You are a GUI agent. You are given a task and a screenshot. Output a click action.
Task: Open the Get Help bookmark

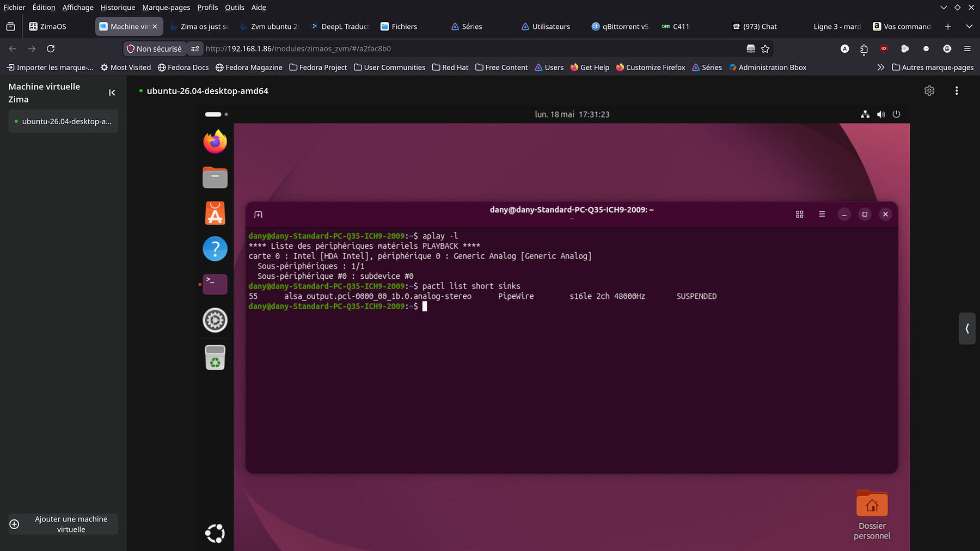[590, 68]
